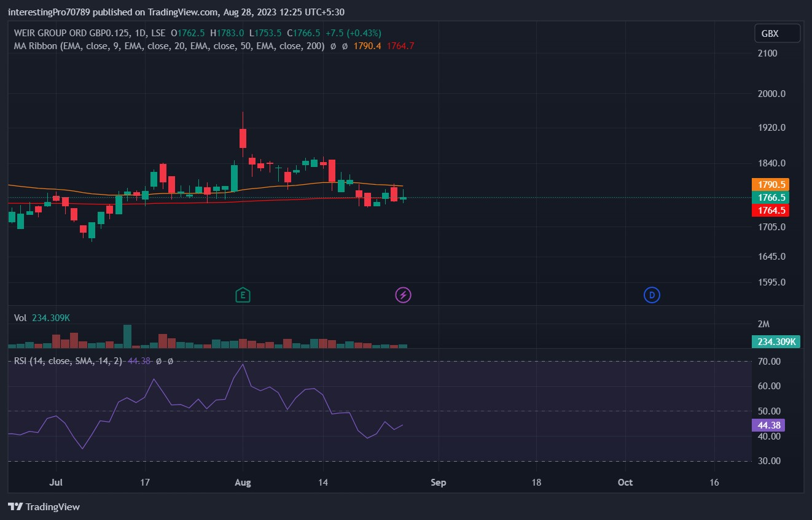Click the high value H1783.0
Viewport: 812px width, 520px height.
(x=227, y=33)
